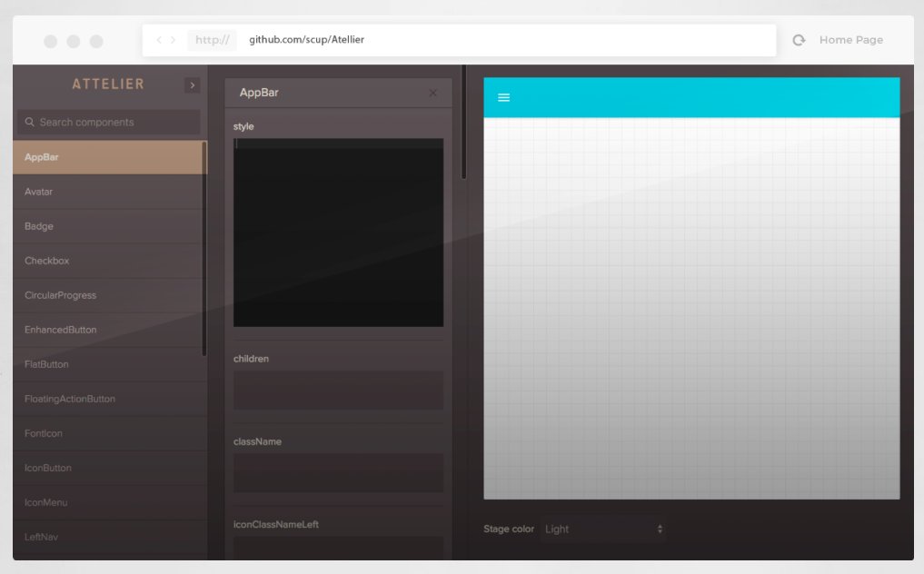Select the AppBar component
The width and height of the screenshot is (924, 574).
(x=110, y=157)
